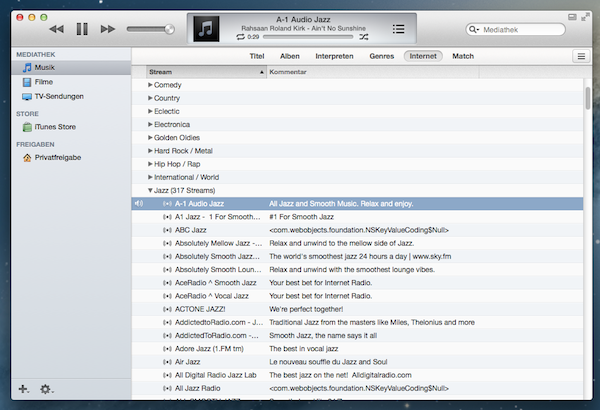Switch to the Match tab
Viewport: 600px width, 410px height.
(x=463, y=56)
